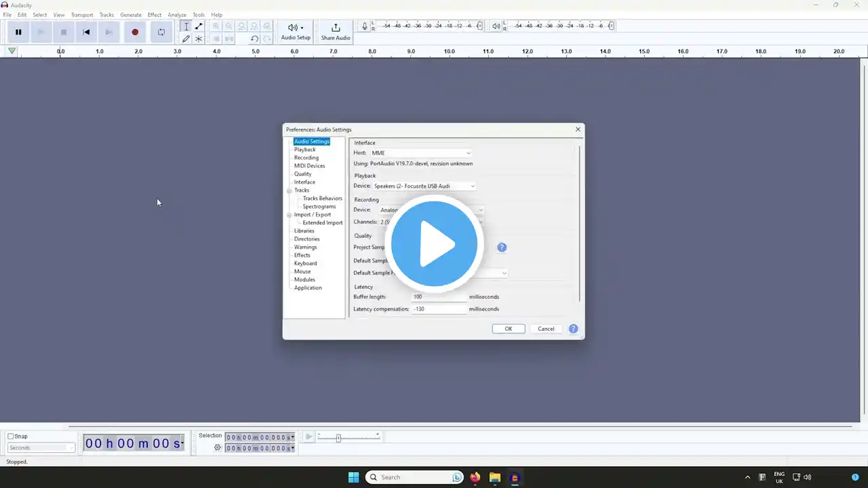Click the blue help icon beside Cancel
This screenshot has width=868, height=488.
click(573, 329)
